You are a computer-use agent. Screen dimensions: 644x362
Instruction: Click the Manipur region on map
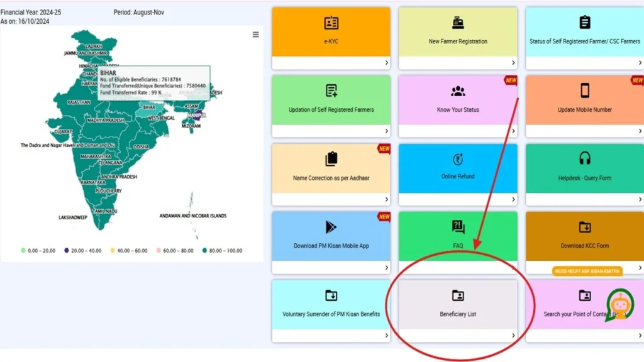197,116
